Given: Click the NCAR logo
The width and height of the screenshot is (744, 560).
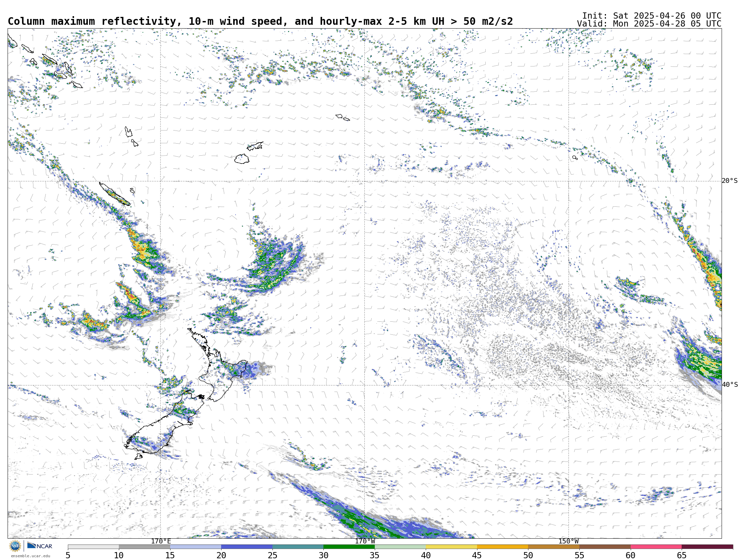Looking at the screenshot, I should point(40,546).
